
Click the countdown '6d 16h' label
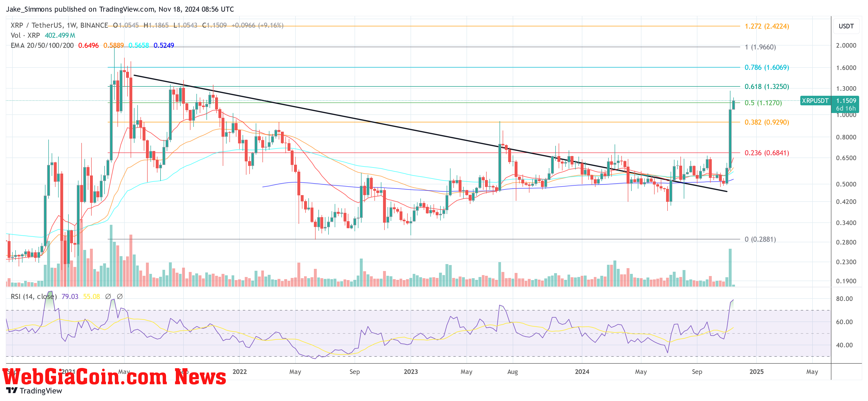[846, 108]
